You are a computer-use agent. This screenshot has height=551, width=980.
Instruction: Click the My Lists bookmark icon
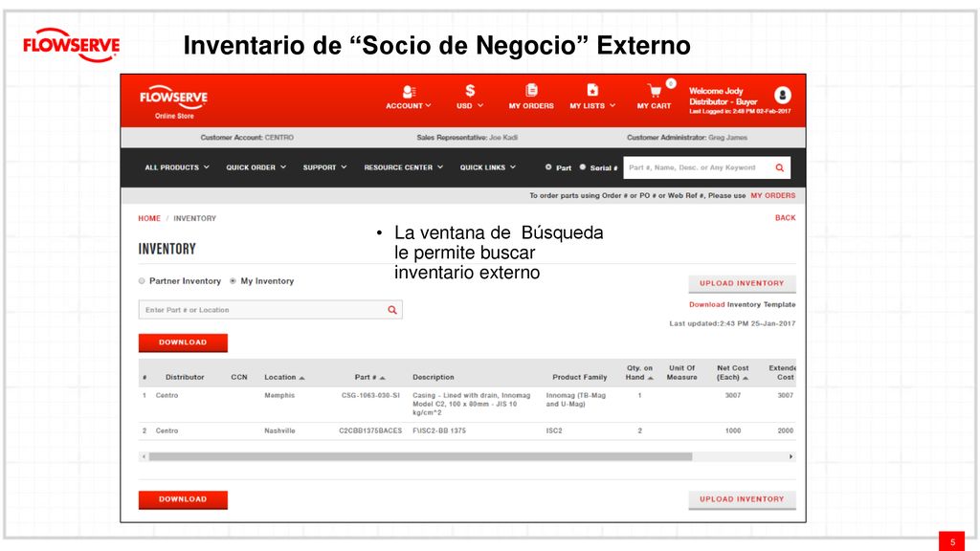tap(592, 91)
